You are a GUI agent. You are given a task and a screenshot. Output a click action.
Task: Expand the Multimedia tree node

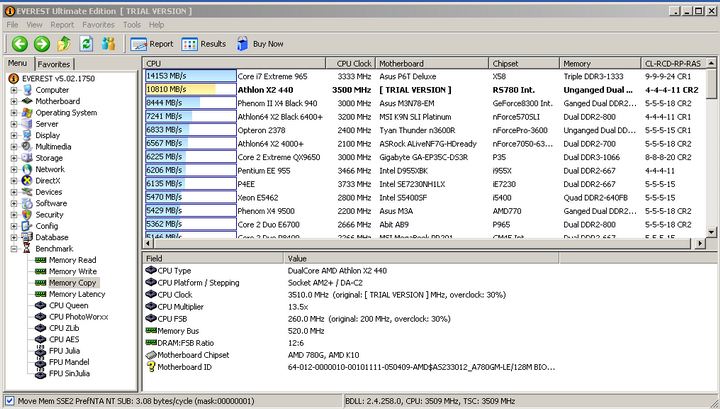tap(14, 146)
